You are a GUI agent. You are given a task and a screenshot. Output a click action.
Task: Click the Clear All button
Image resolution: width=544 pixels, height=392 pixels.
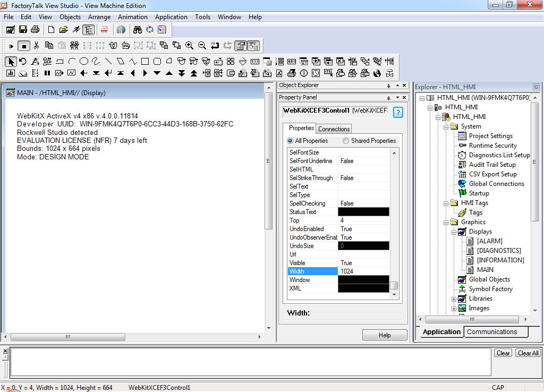click(x=528, y=353)
